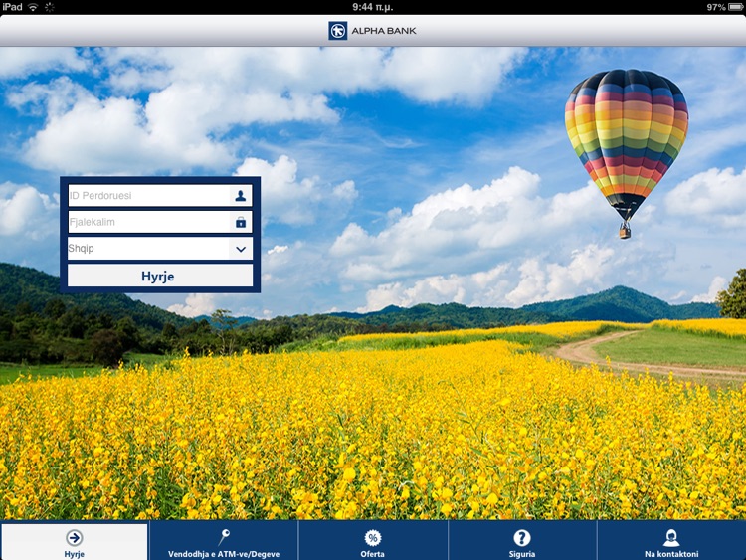Tap the Wi-Fi status icon
Screen dimensions: 746x560
(33, 7)
